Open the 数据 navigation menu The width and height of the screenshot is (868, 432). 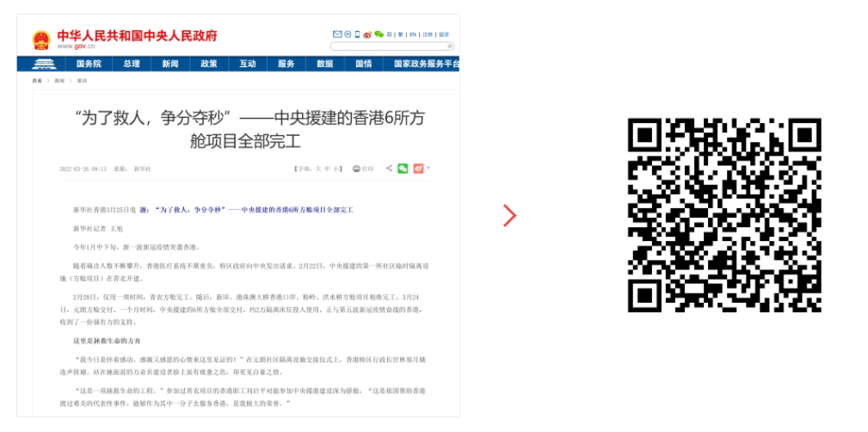325,64
